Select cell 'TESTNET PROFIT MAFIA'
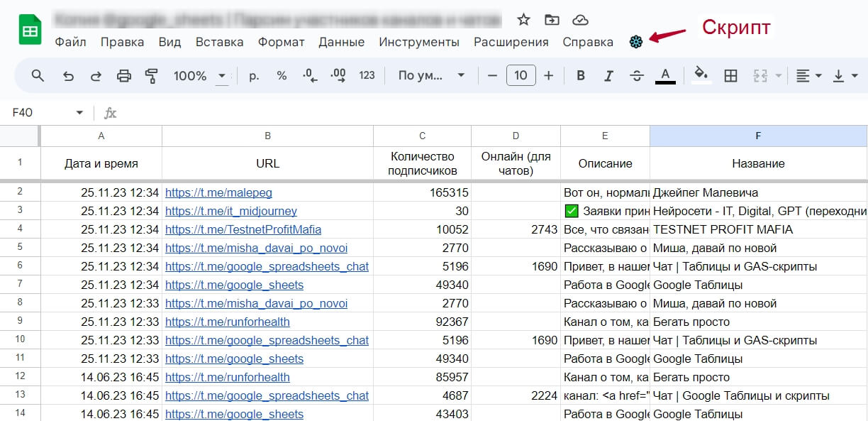Image resolution: width=868 pixels, height=421 pixels. (x=758, y=229)
